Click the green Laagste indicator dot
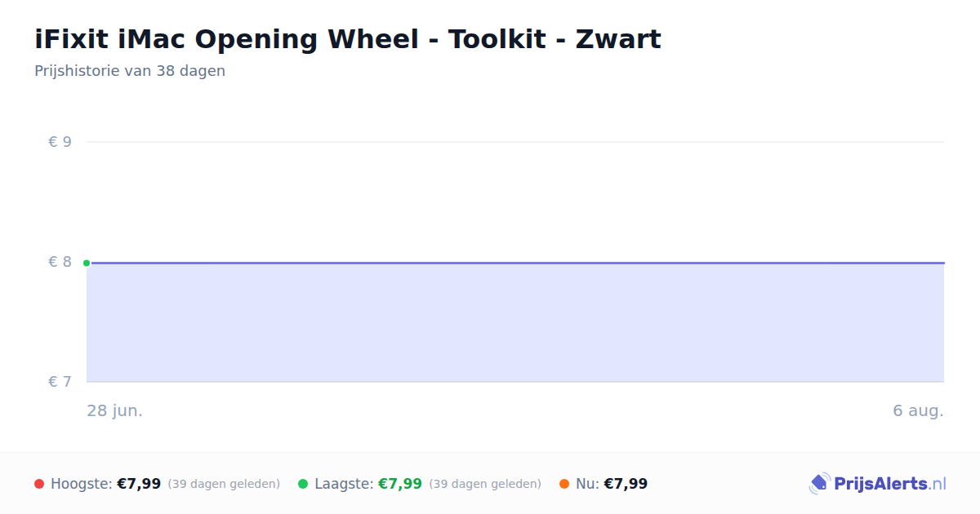The image size is (980, 514). coord(303,485)
